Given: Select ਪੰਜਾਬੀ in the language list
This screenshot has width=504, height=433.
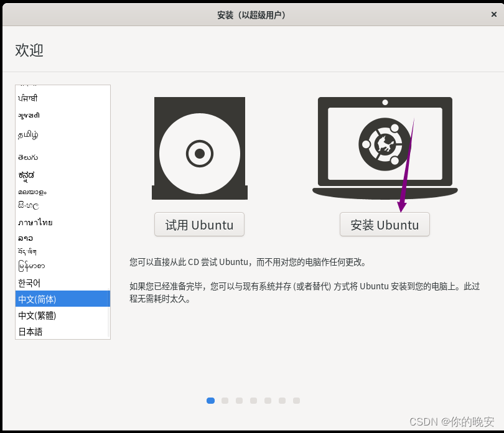Looking at the screenshot, I should click(63, 98).
